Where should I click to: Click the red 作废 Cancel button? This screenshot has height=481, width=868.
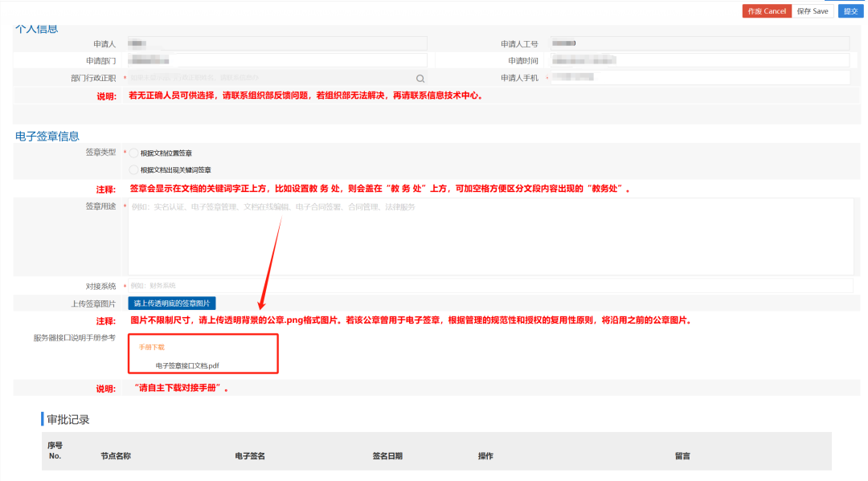(767, 11)
